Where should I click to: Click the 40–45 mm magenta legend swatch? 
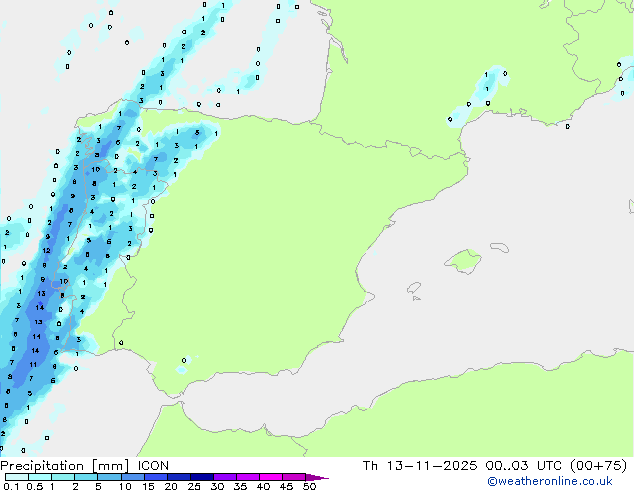(x=271, y=477)
